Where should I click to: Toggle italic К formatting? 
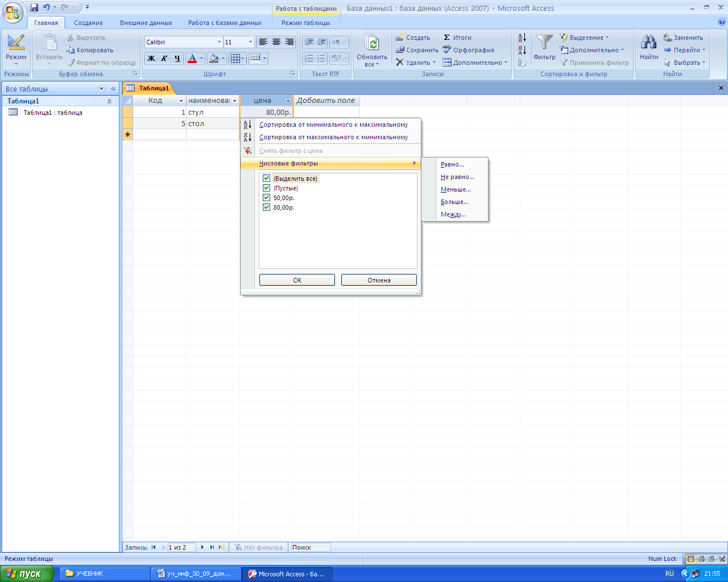tap(164, 58)
